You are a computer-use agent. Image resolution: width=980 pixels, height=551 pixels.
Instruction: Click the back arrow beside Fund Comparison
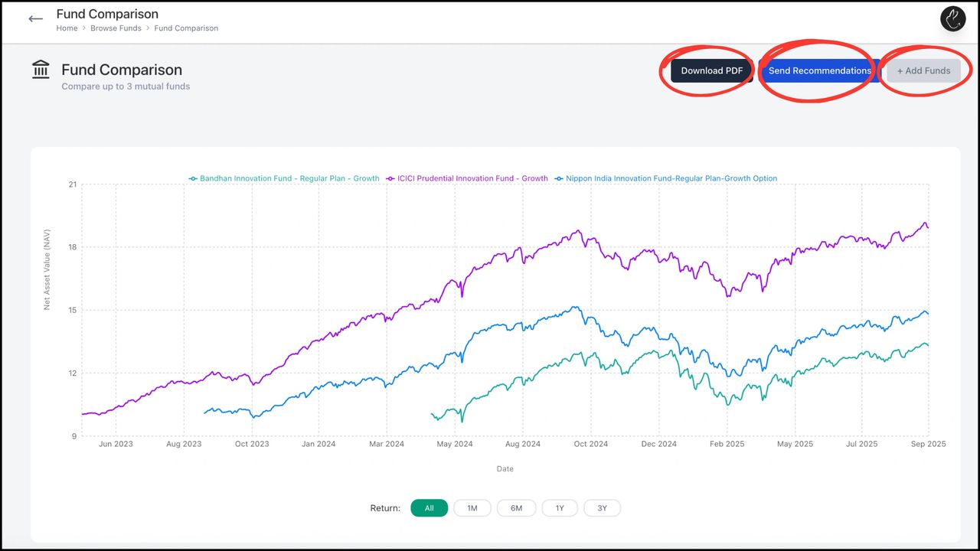pyautogui.click(x=35, y=18)
